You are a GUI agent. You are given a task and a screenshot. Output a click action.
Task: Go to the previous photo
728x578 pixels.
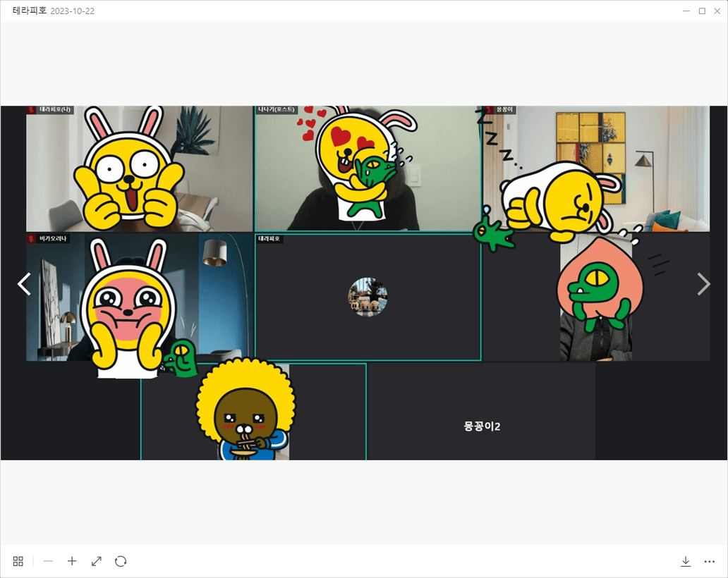pos(24,284)
